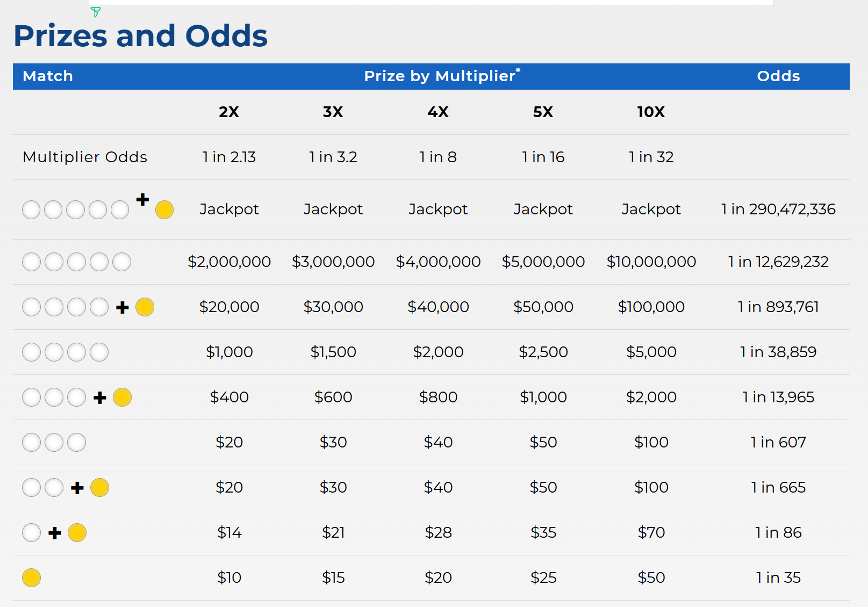
Task: Click the 2X multiplier column label
Action: pyautogui.click(x=229, y=112)
